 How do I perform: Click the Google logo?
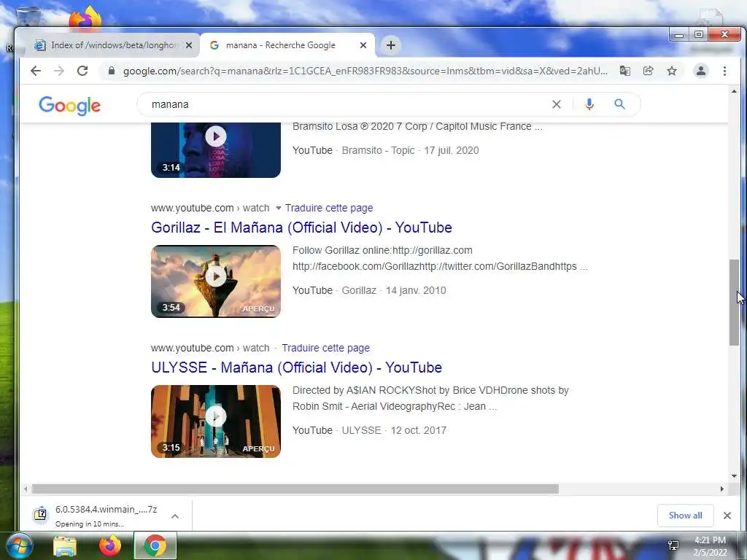tap(69, 106)
